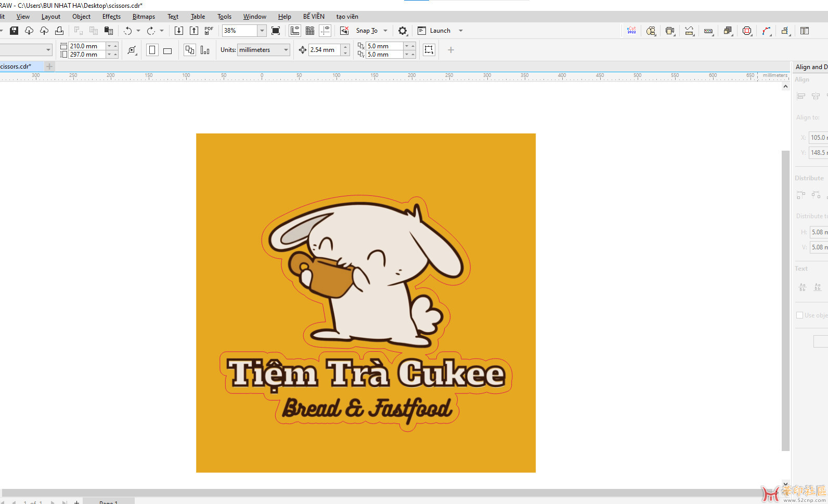
Task: Click the nudge distance 2.54 mm field
Action: (x=325, y=50)
